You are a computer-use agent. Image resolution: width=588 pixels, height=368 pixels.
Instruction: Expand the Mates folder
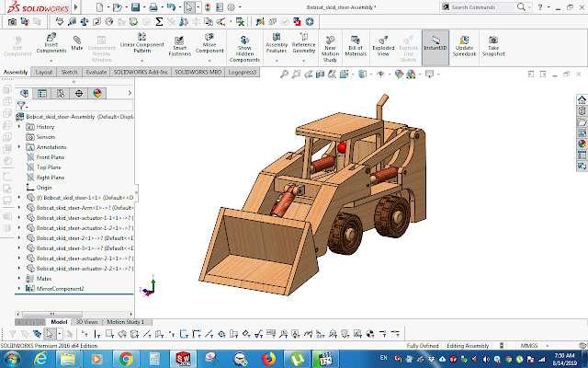(19, 278)
